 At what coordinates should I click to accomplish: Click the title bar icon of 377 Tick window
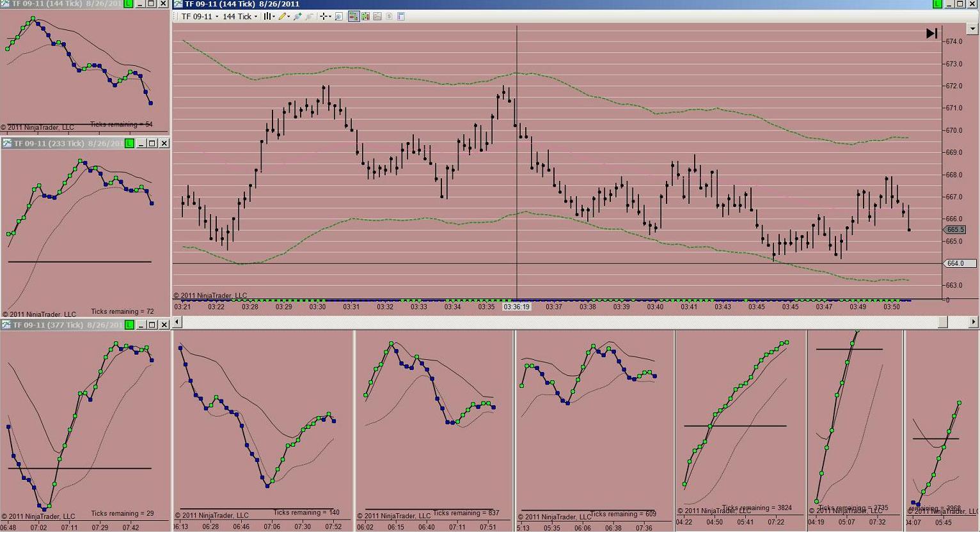tap(6, 325)
